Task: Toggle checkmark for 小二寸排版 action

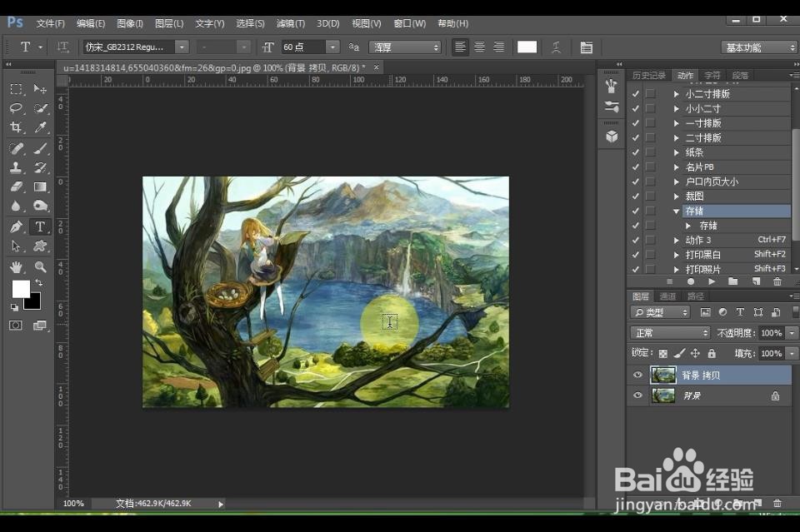Action: (636, 94)
